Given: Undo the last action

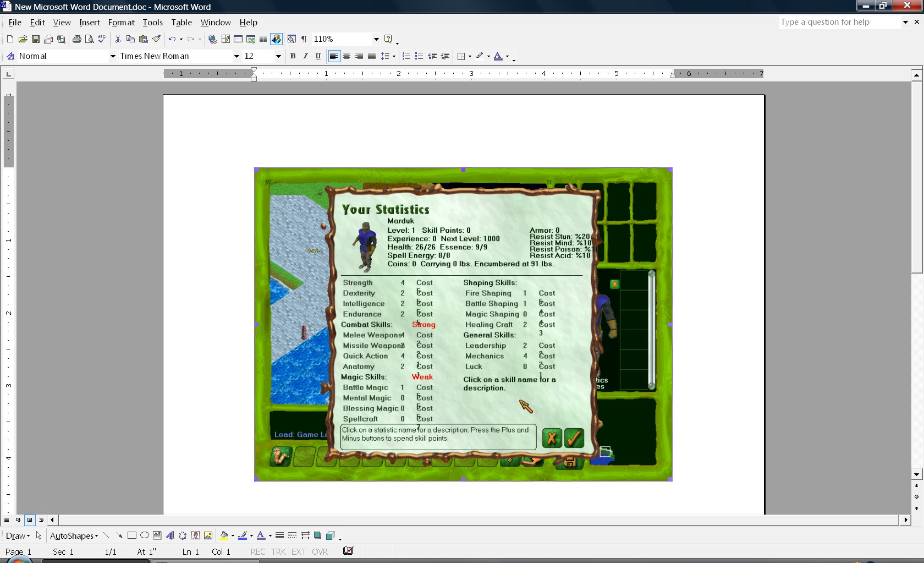Looking at the screenshot, I should click(172, 39).
